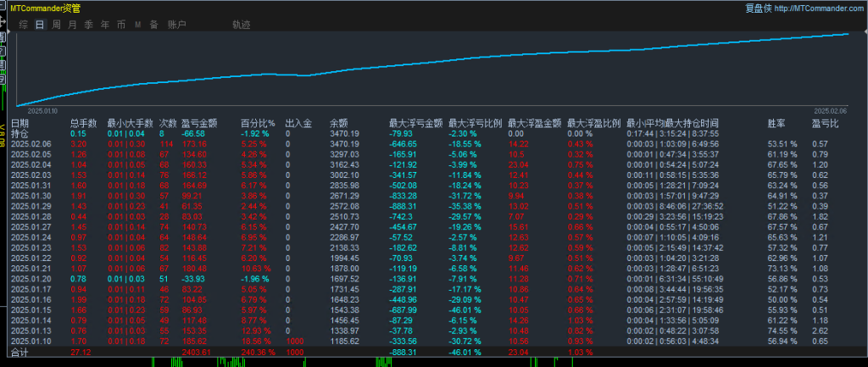The image size is (868, 367).
Task: Click the profit value 173.16
Action: [x=194, y=143]
